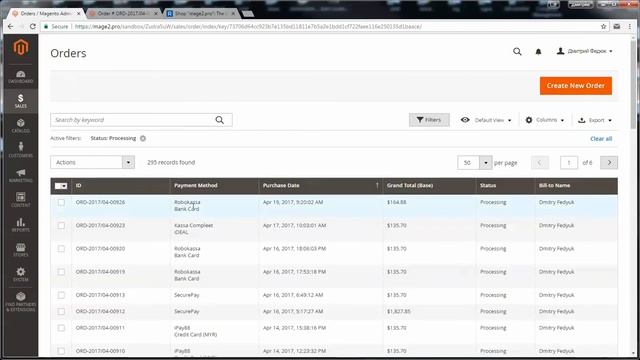The height and width of the screenshot is (360, 640).
Task: Open the Export dropdown
Action: (595, 120)
